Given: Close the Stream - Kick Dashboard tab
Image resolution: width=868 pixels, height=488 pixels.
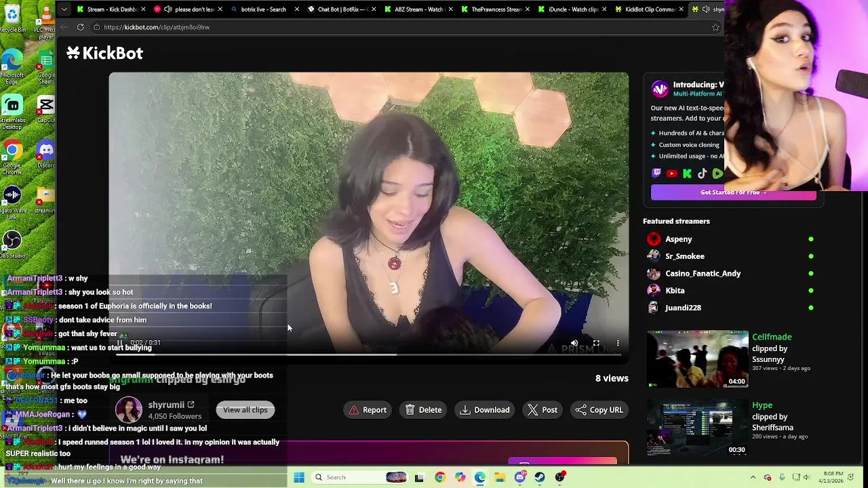Looking at the screenshot, I should pyautogui.click(x=143, y=9).
